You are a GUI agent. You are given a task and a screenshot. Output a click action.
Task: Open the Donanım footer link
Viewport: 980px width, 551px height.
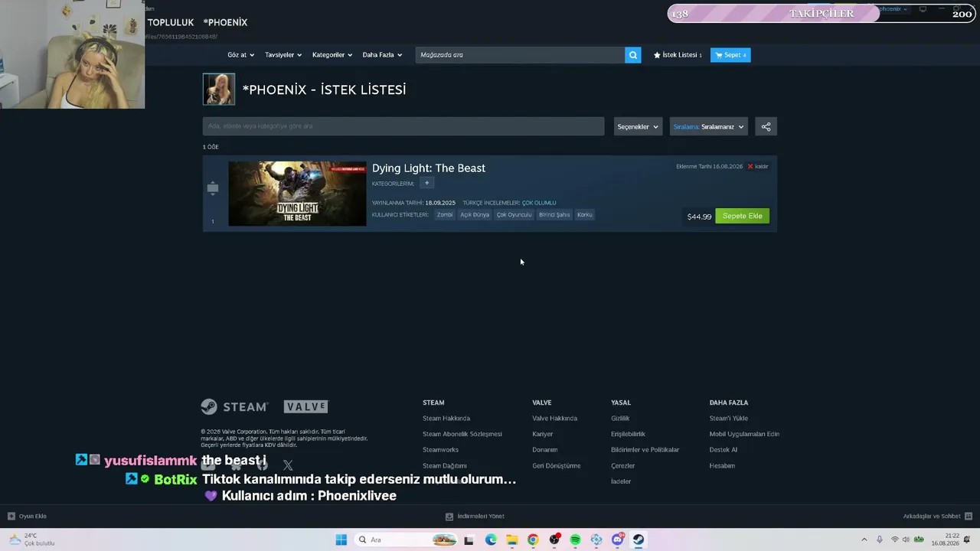click(545, 450)
